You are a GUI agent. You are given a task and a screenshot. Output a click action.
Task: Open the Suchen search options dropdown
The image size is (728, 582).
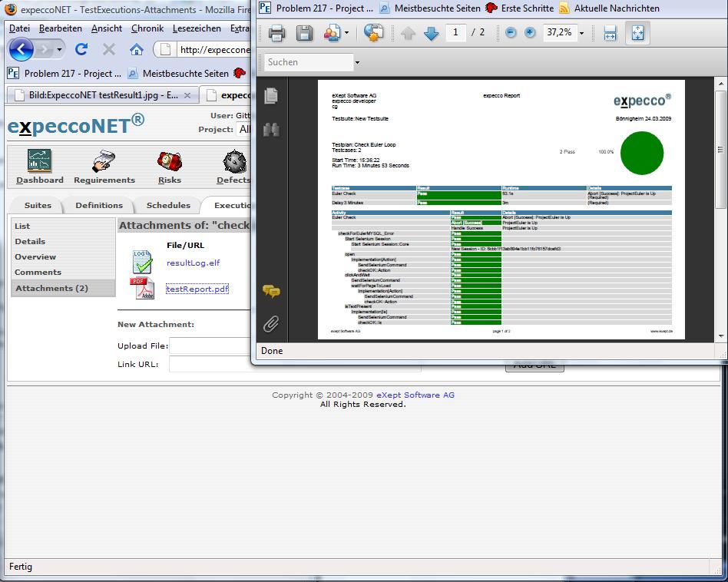(x=357, y=62)
